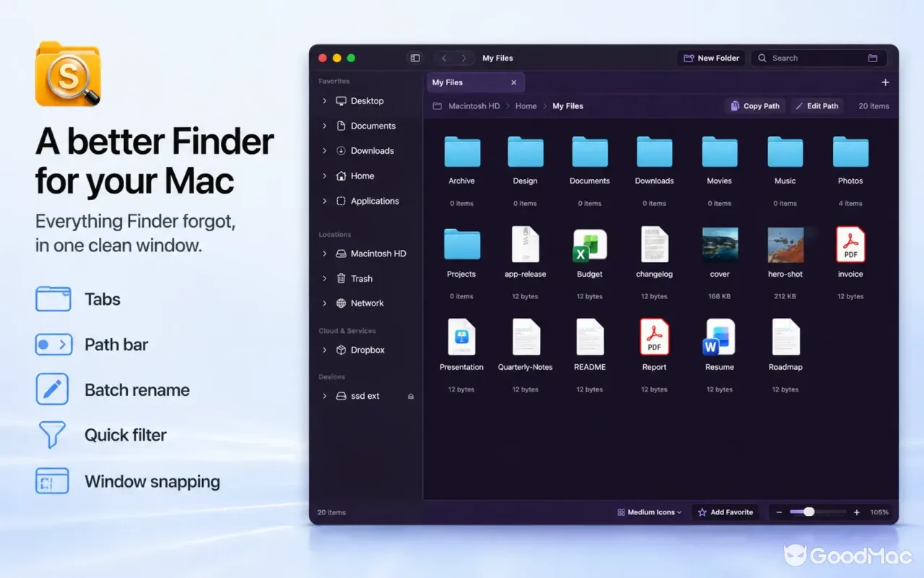
Task: Select the My Files tab
Action: click(x=476, y=82)
